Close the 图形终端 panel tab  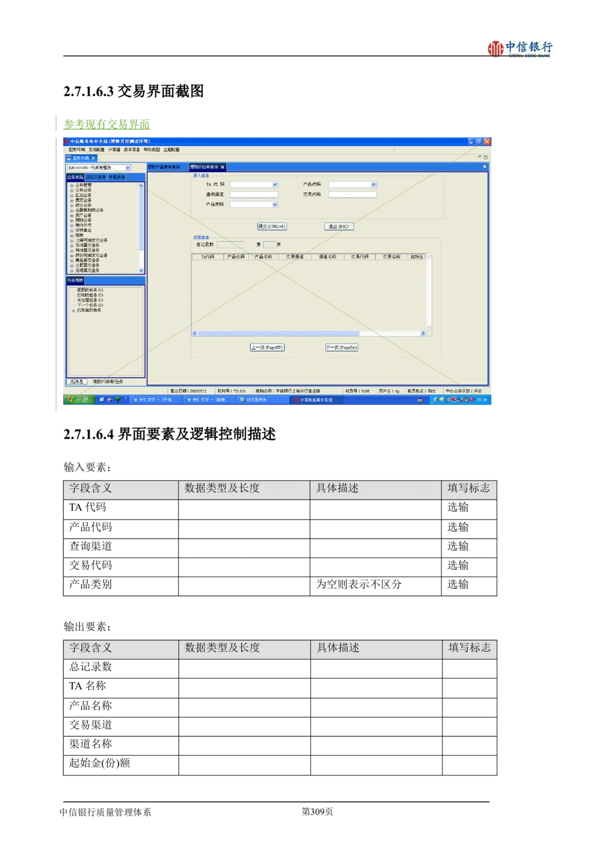pyautogui.click(x=94, y=158)
